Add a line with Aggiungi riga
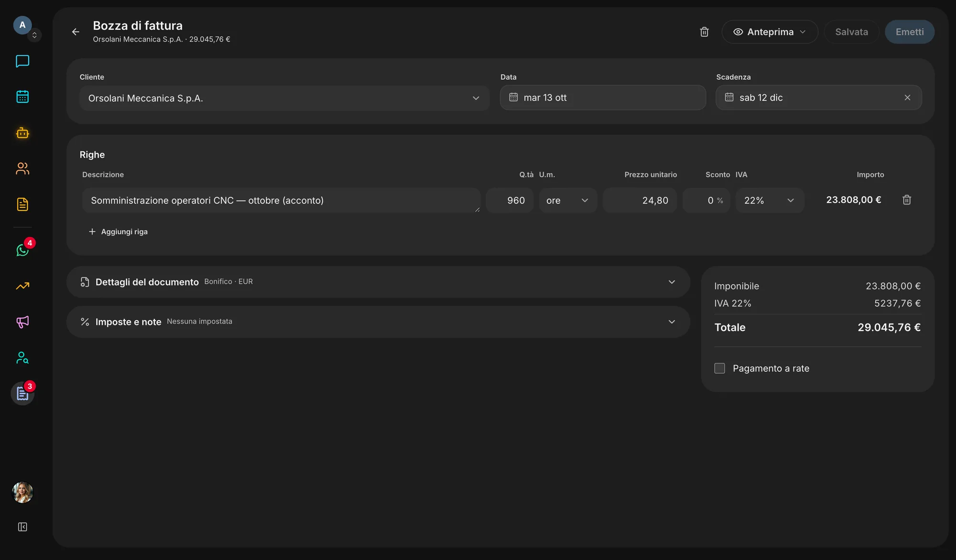The width and height of the screenshot is (956, 560). click(118, 232)
